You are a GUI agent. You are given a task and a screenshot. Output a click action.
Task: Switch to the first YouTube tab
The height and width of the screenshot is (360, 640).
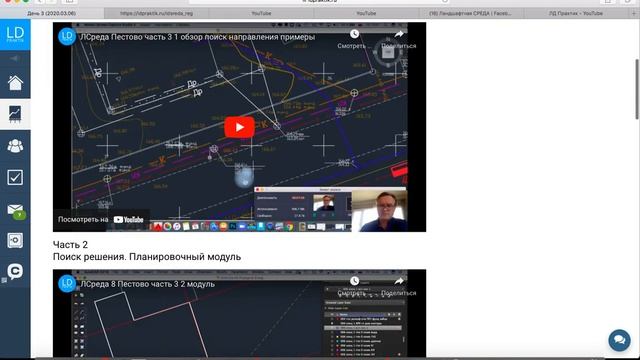261,13
